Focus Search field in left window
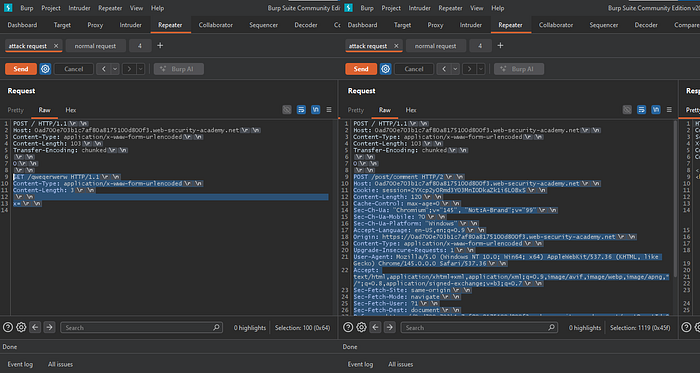Image resolution: width=700 pixels, height=373 pixels. [x=141, y=327]
